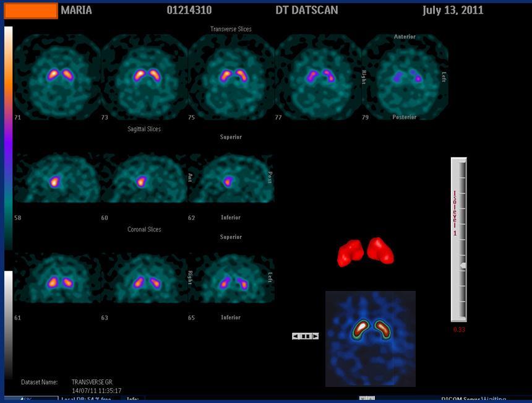Click the Dataset Name label

coord(40,383)
